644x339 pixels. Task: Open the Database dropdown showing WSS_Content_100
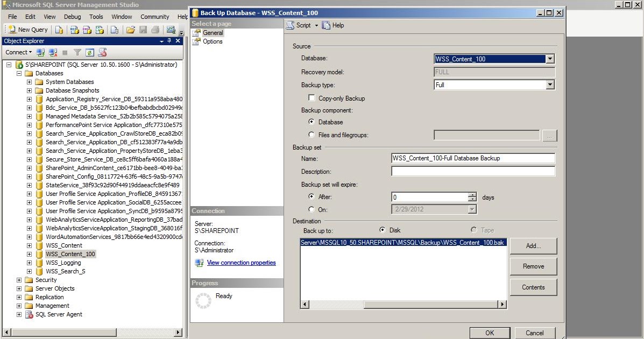550,58
